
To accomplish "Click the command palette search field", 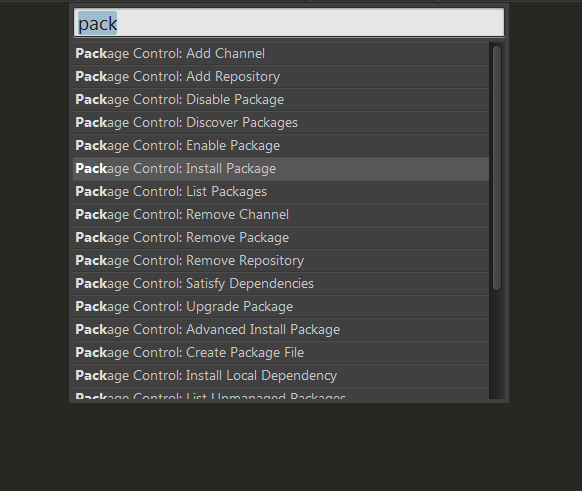I will 289,23.
